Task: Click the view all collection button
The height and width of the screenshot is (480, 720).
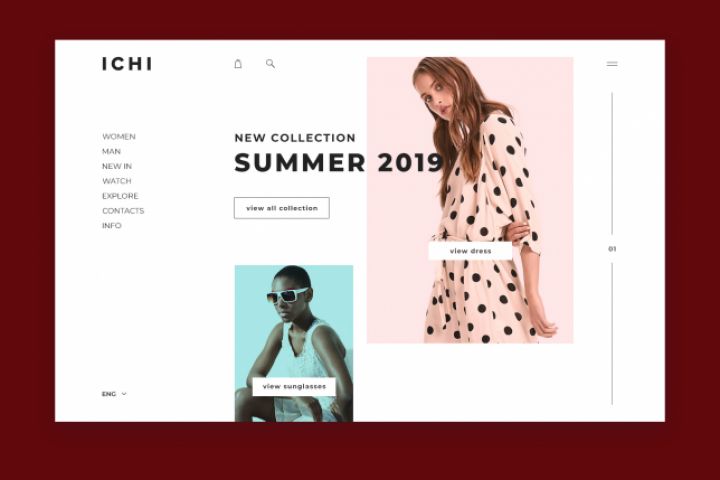Action: [281, 208]
